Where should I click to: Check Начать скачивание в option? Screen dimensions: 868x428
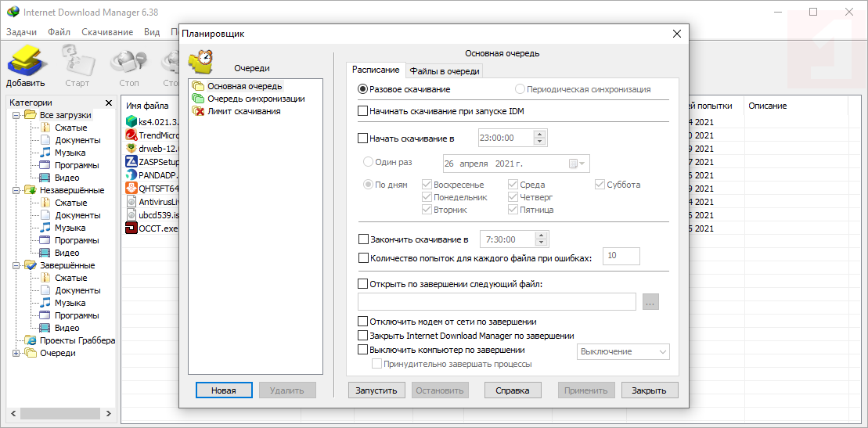[362, 138]
